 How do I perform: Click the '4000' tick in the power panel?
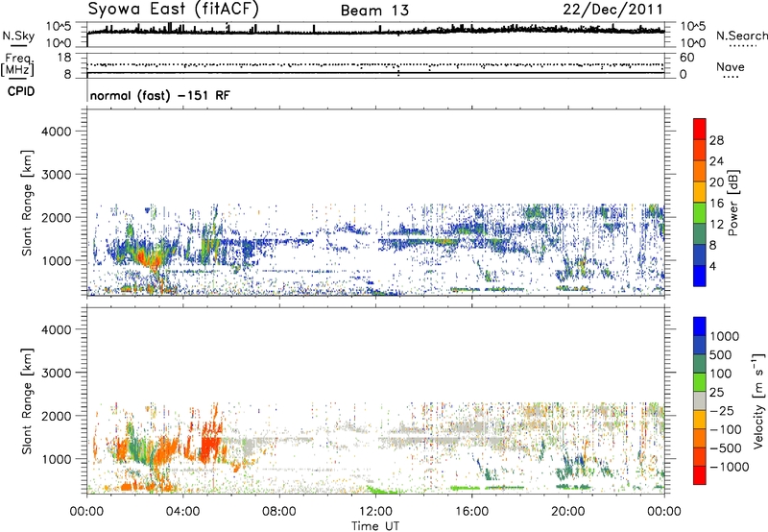click(57, 132)
